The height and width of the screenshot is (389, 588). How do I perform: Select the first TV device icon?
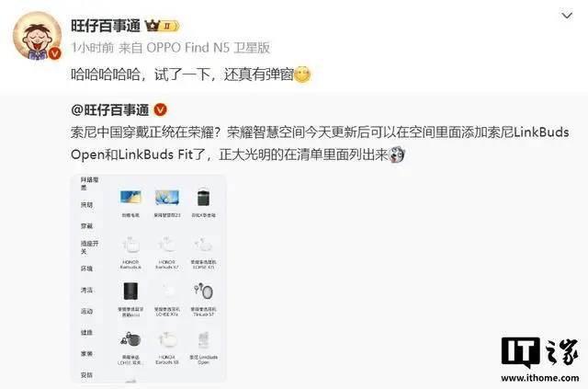(130, 197)
